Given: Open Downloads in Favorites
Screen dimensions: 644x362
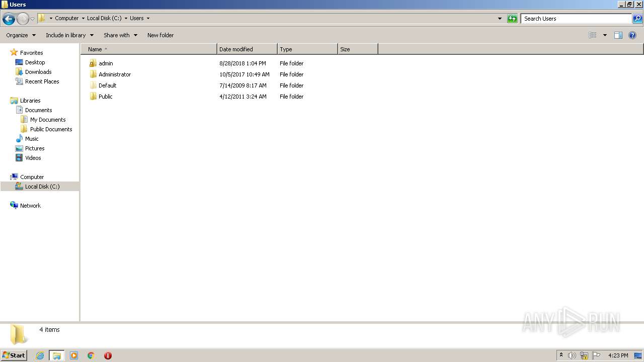Looking at the screenshot, I should (38, 72).
